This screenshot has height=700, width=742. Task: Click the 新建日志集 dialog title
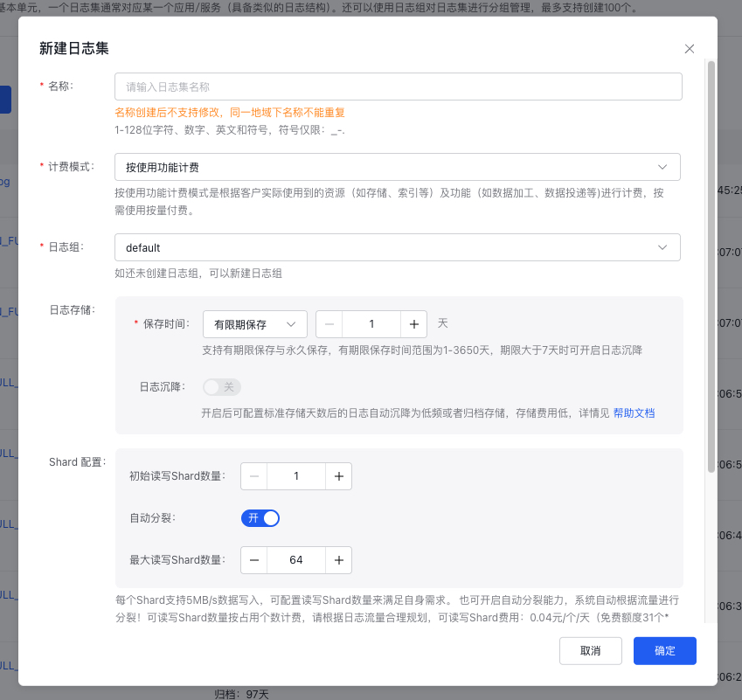coord(74,48)
